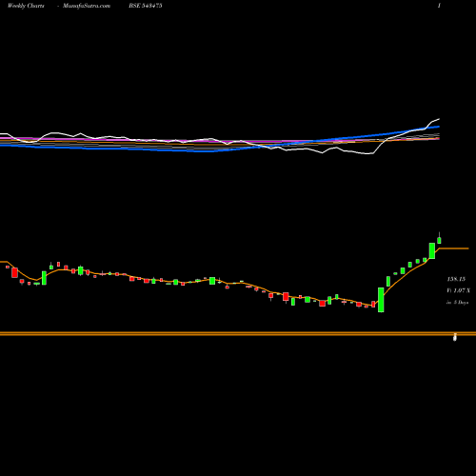476x476 pixels.
Task: Click the '158.15' price value
Action: [456, 279]
